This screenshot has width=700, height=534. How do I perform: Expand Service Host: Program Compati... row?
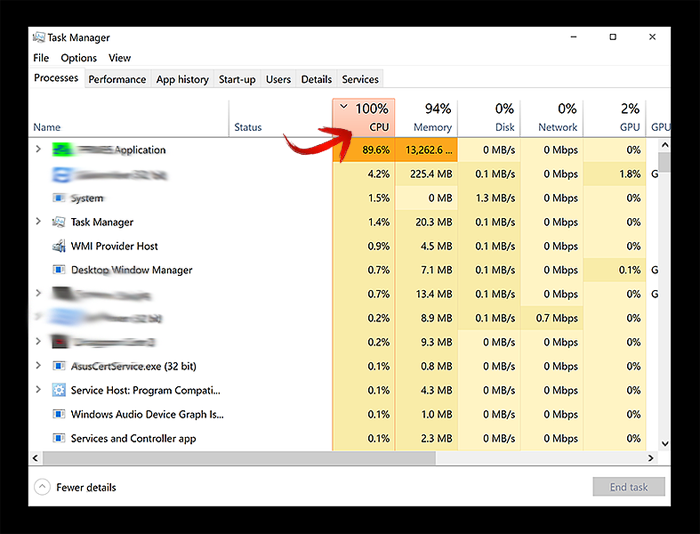pos(38,390)
